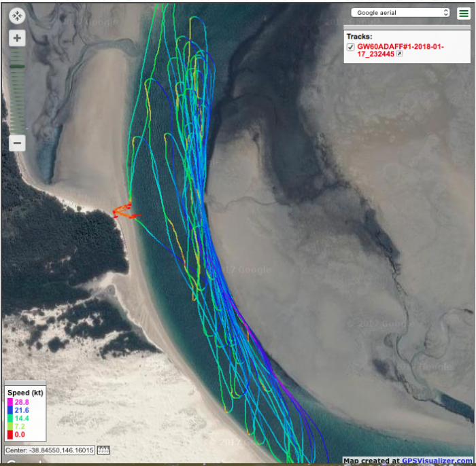
Task: Click the pan/recenter map control
Action: (18, 16)
